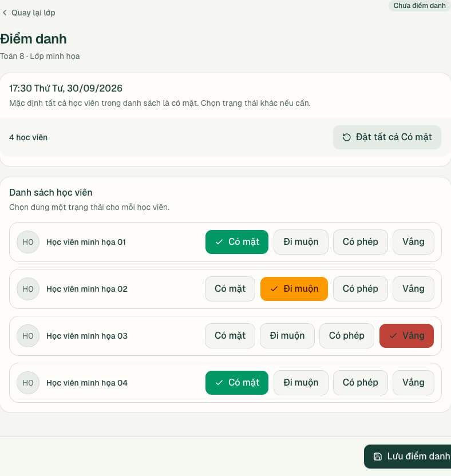Viewport: 451px width, 476px height.
Task: Save attendance with the Lưu điểm danh button
Action: [408, 457]
